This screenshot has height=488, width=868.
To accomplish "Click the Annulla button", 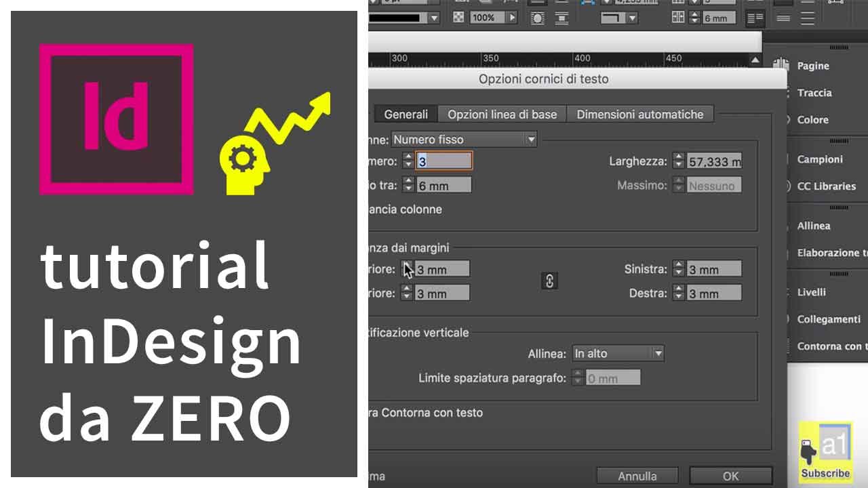I will pyautogui.click(x=637, y=476).
